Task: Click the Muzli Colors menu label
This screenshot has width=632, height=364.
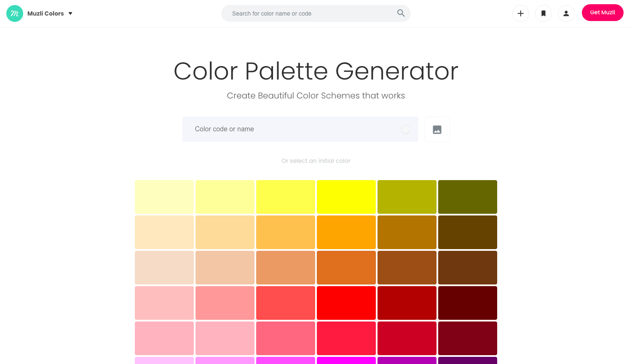Action: tap(46, 13)
